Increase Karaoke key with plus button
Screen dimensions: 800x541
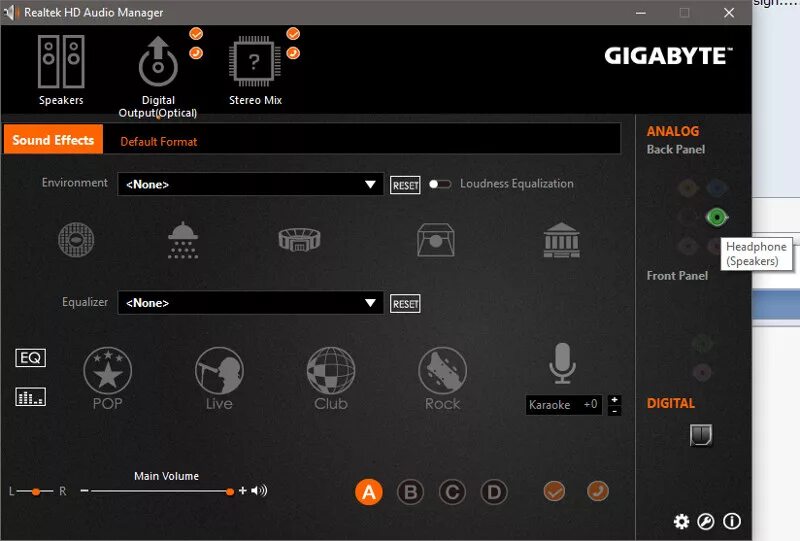click(615, 400)
